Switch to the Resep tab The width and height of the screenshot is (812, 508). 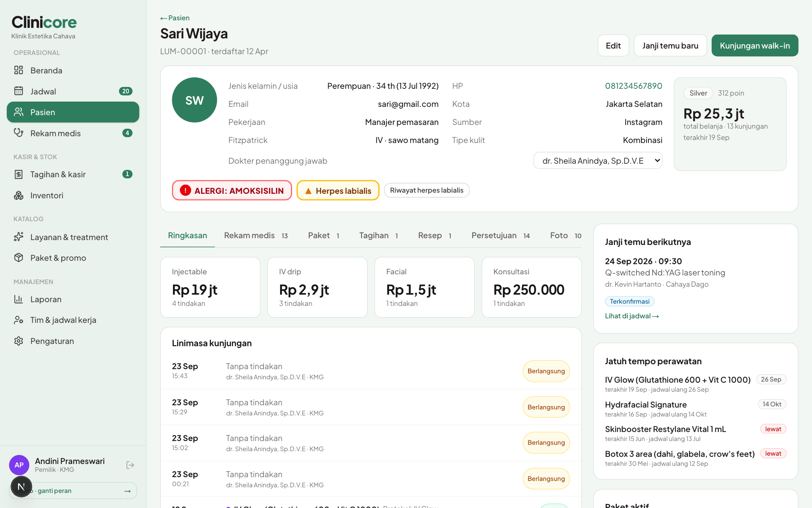click(x=435, y=236)
